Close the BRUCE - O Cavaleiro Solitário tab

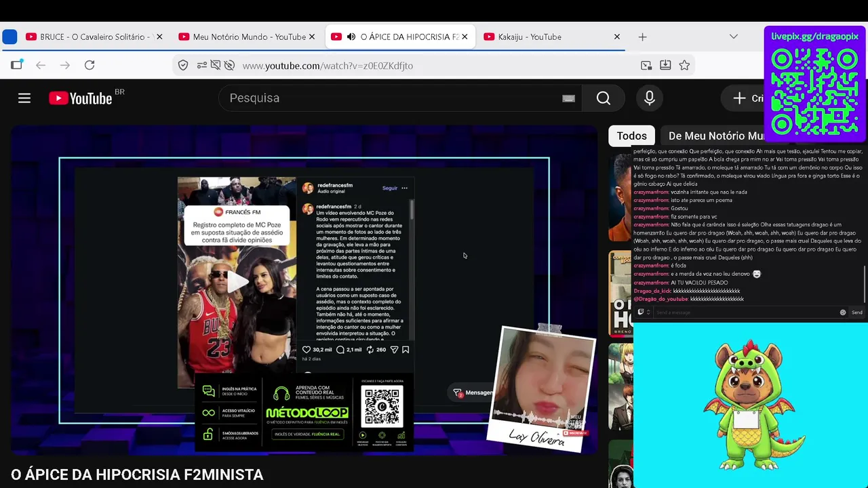click(159, 37)
